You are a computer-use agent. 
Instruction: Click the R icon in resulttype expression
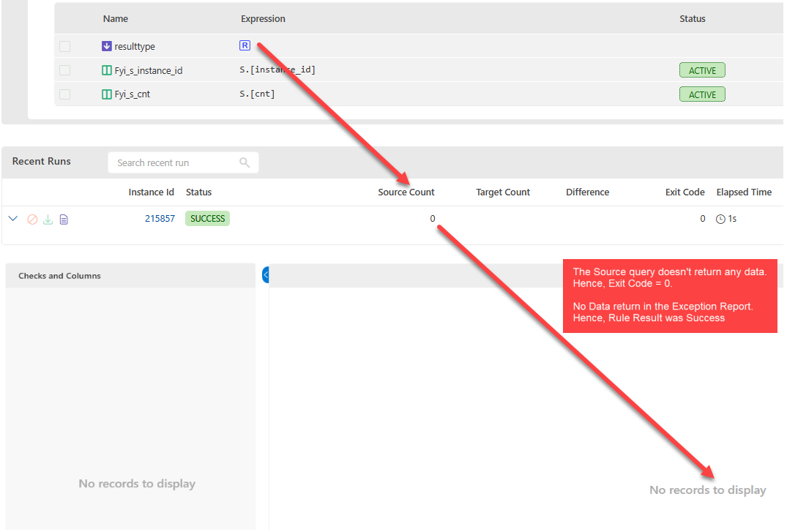coord(245,45)
